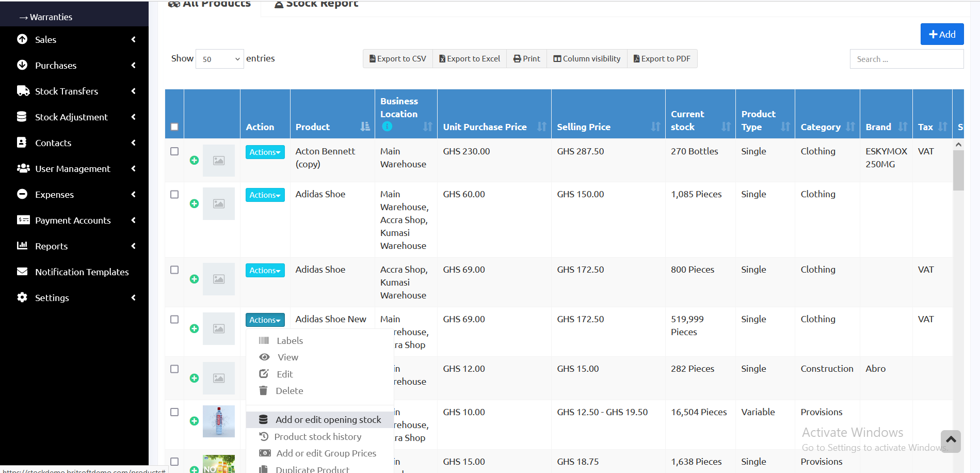
Task: Toggle the select-all header checkbox
Action: click(174, 127)
